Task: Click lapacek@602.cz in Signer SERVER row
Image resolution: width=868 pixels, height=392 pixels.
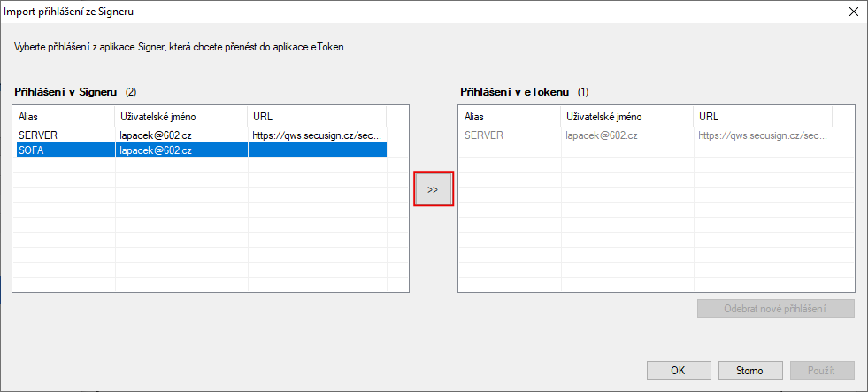Action: [x=156, y=135]
